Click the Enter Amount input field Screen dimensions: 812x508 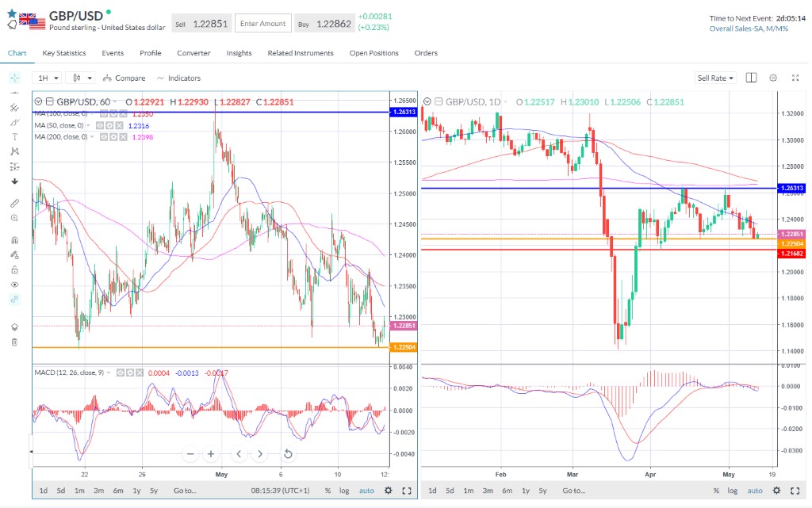click(x=262, y=24)
